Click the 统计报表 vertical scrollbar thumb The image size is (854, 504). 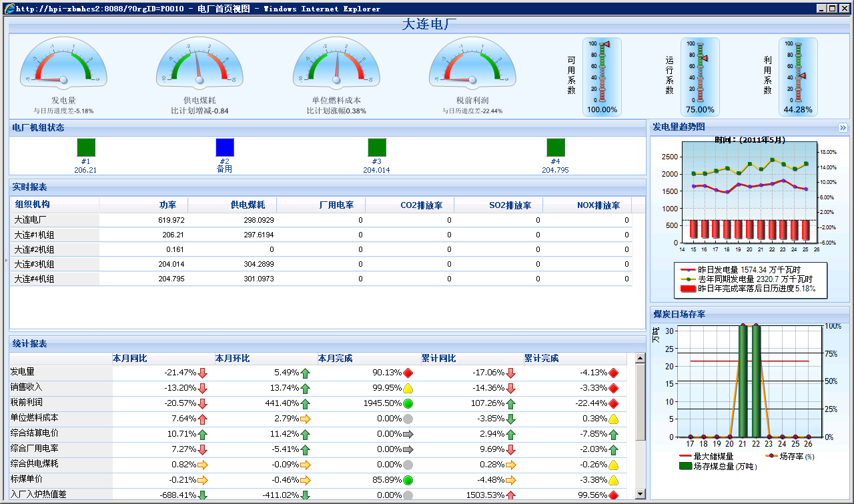[640, 402]
